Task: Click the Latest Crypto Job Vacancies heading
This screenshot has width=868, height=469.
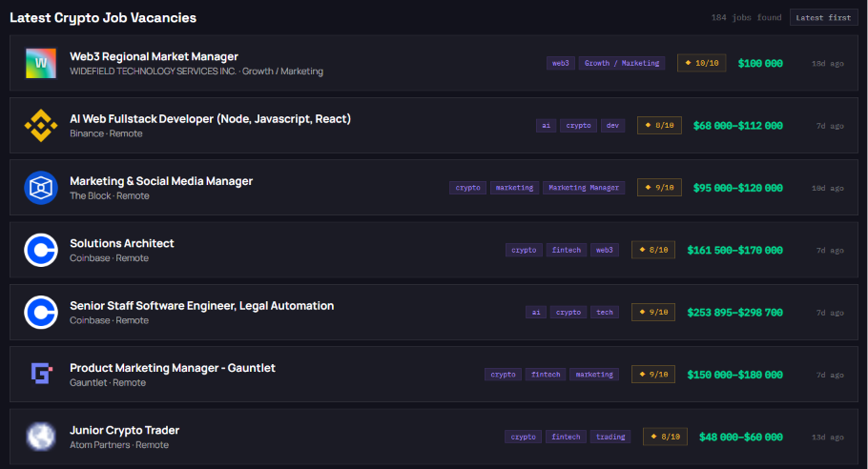Action: click(103, 18)
